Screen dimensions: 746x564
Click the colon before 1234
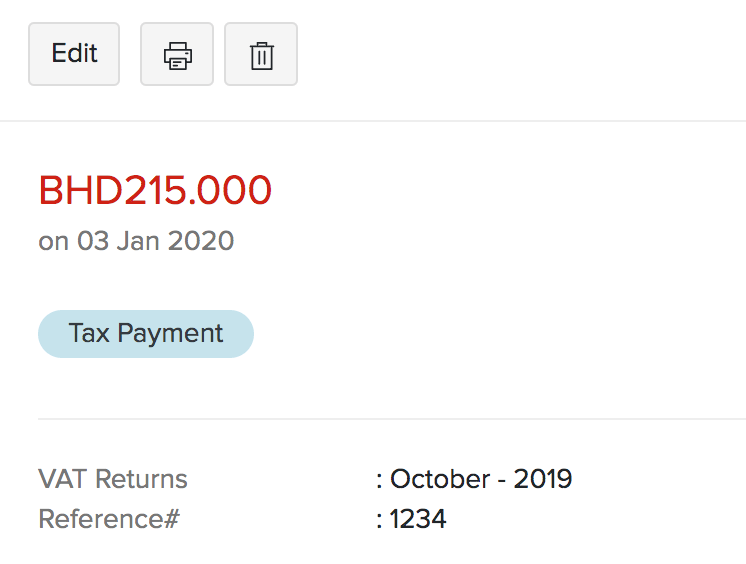coord(380,520)
